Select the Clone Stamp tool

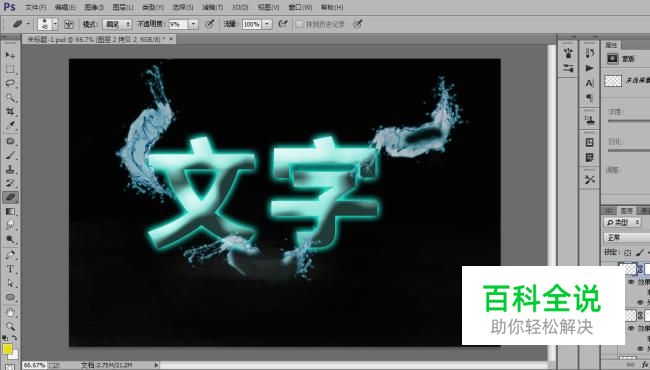click(x=10, y=169)
